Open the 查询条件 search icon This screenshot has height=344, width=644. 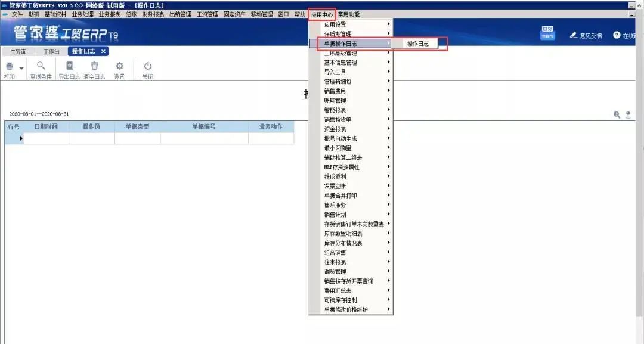point(41,66)
